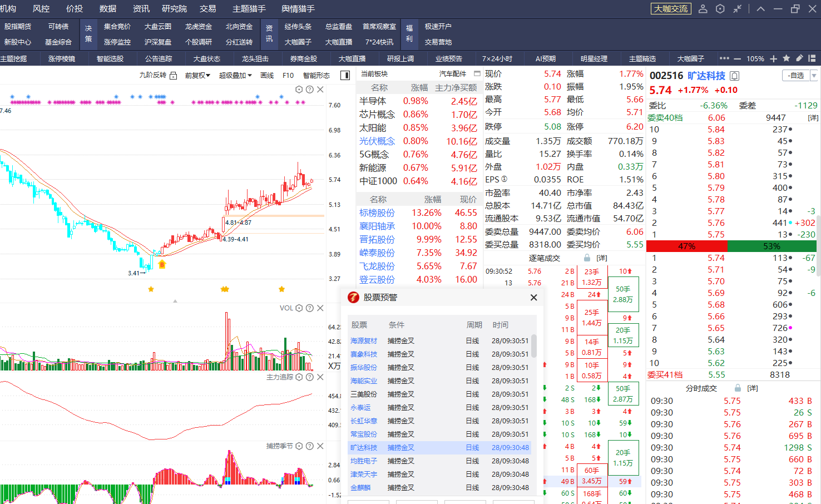Image resolution: width=821 pixels, height=504 pixels.
Task: Open the VOL indicator help icon
Action: pos(310,308)
